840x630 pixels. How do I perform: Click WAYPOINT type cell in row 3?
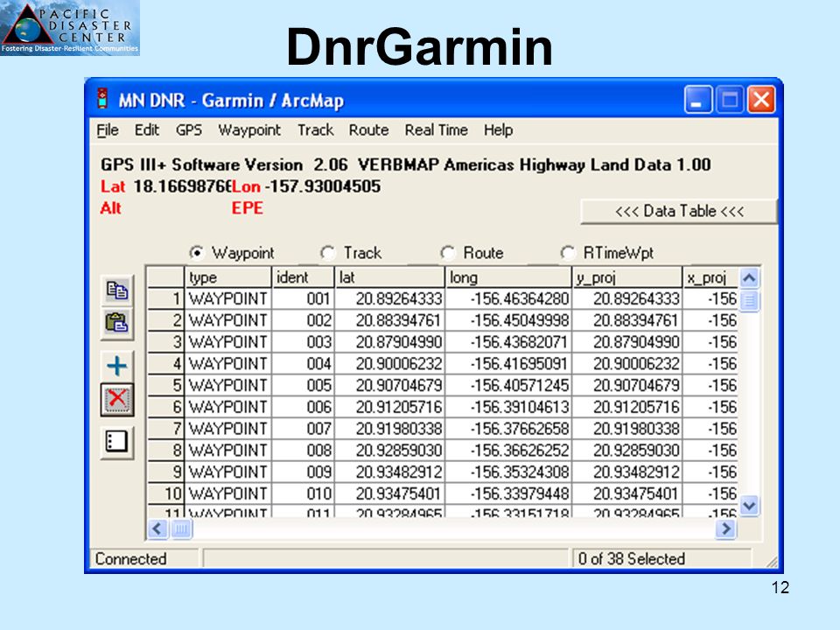click(x=228, y=342)
